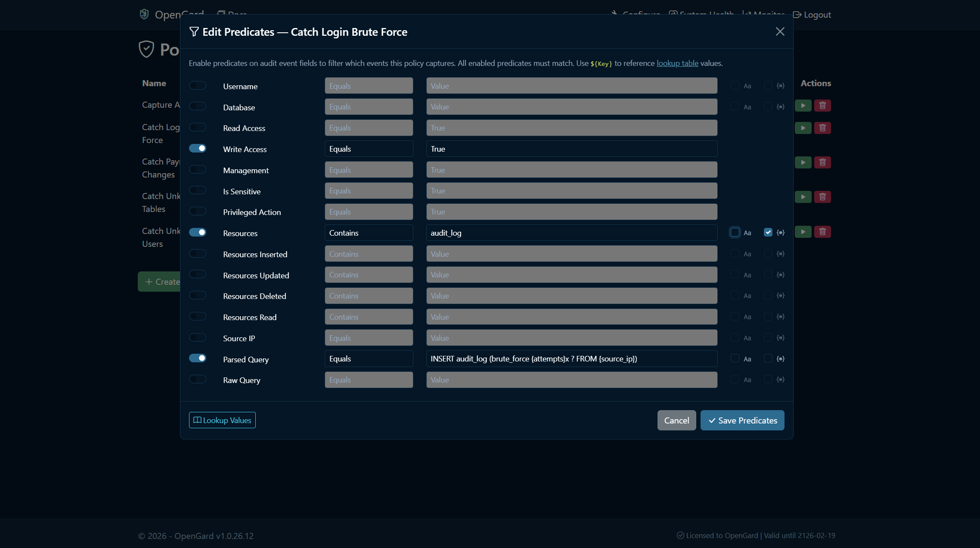Open the lookup table link
This screenshot has height=548, width=980.
(x=677, y=63)
